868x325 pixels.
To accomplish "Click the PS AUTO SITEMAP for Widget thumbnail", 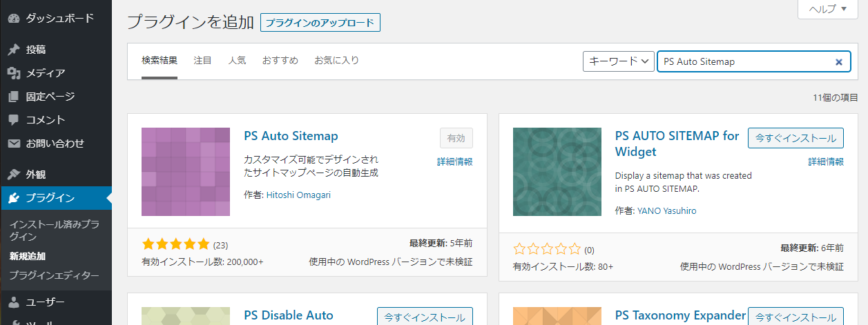I will coord(557,172).
